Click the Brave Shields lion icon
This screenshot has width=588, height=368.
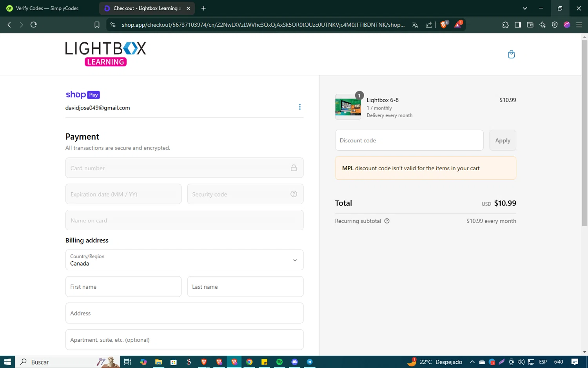[x=444, y=24]
